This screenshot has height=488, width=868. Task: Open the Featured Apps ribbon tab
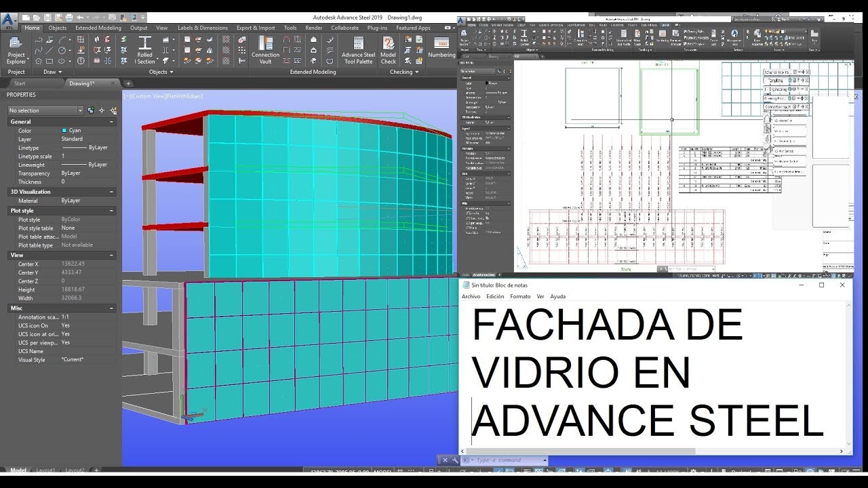pyautogui.click(x=413, y=28)
